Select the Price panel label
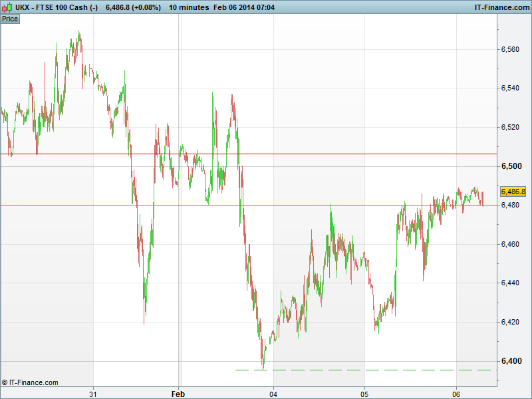Image resolution: width=532 pixels, height=399 pixels. pyautogui.click(x=10, y=19)
